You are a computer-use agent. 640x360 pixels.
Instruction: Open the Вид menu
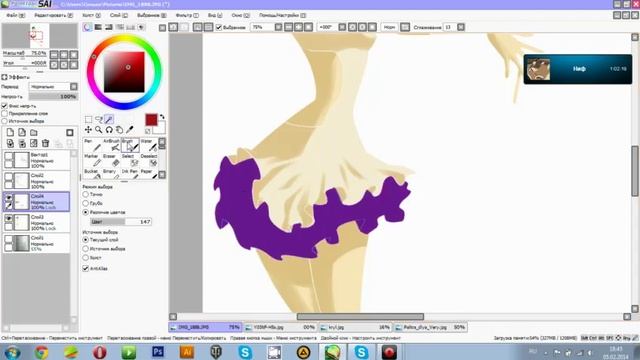pyautogui.click(x=215, y=15)
